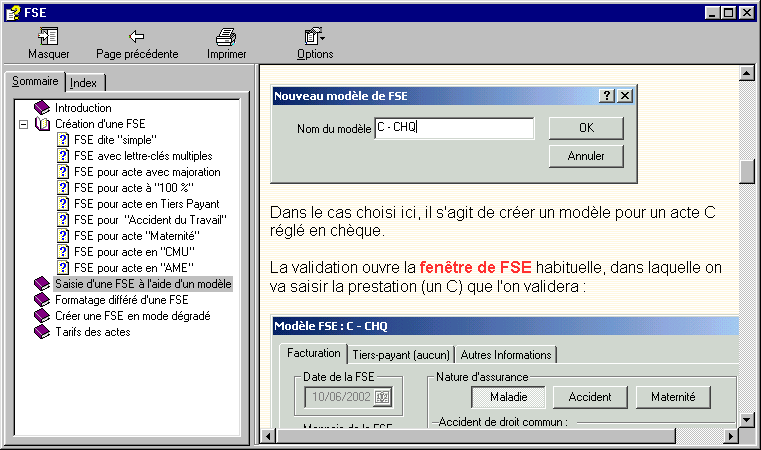761x450 pixels.
Task: Close the Nouveau modèle de FSE dialog
Action: 625,96
